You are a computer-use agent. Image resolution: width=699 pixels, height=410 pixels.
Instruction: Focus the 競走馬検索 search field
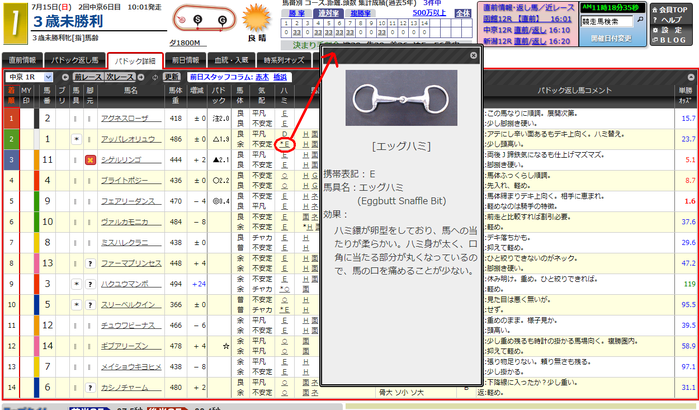tap(607, 21)
